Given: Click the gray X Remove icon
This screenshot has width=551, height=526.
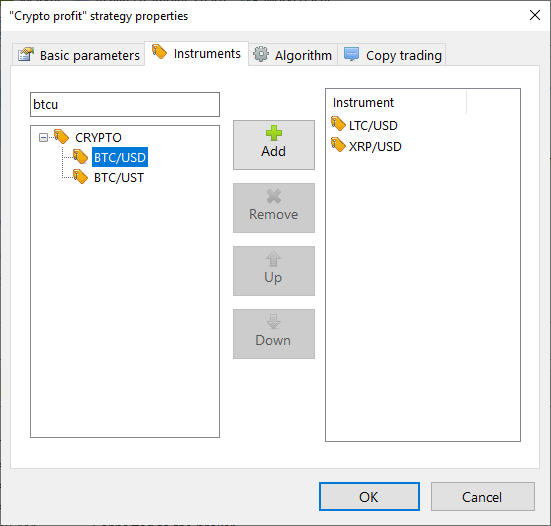Looking at the screenshot, I should point(274,196).
